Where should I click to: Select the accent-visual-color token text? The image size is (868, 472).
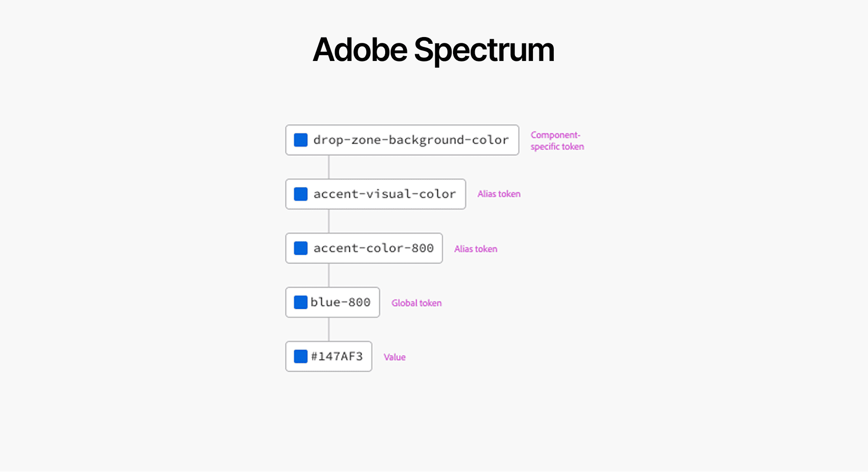(x=384, y=194)
